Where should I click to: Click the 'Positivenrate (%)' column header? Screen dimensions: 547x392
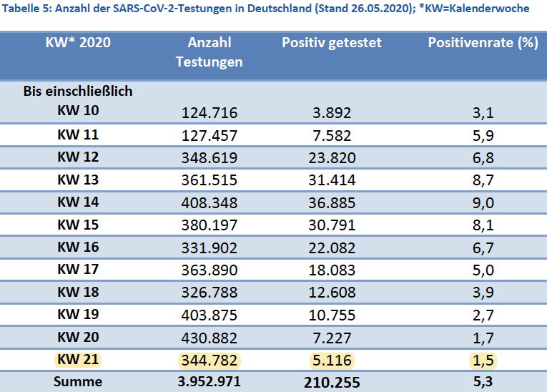tap(483, 43)
